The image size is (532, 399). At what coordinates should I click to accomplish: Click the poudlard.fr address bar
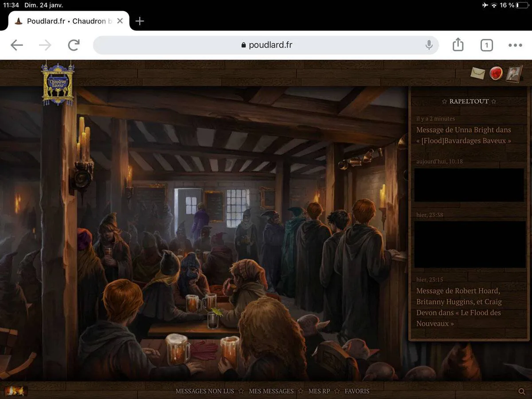tap(266, 45)
